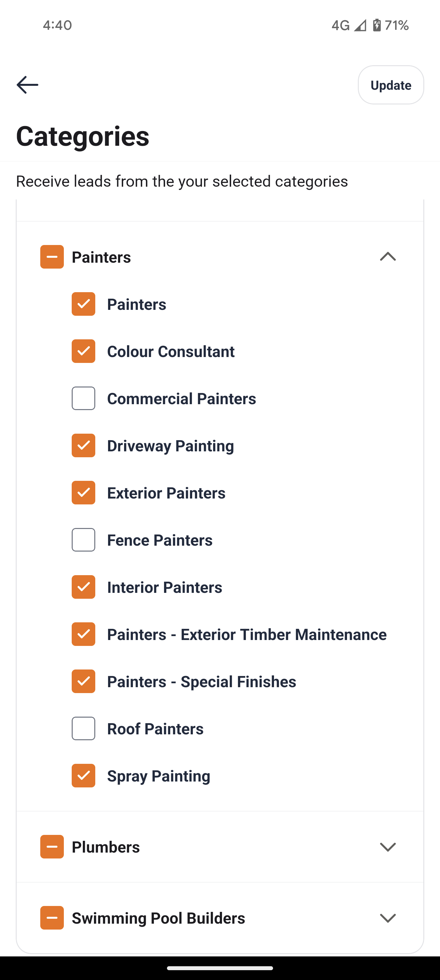
Task: Select the Roof Painters checkbox
Action: click(x=84, y=728)
